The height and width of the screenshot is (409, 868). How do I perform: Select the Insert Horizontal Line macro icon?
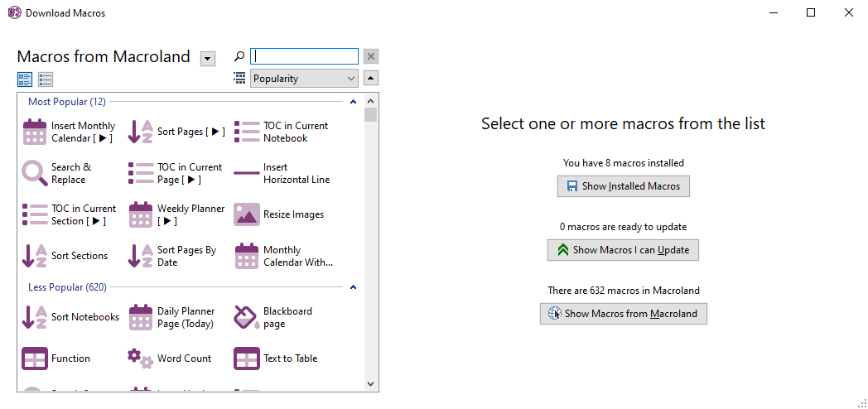(247, 174)
